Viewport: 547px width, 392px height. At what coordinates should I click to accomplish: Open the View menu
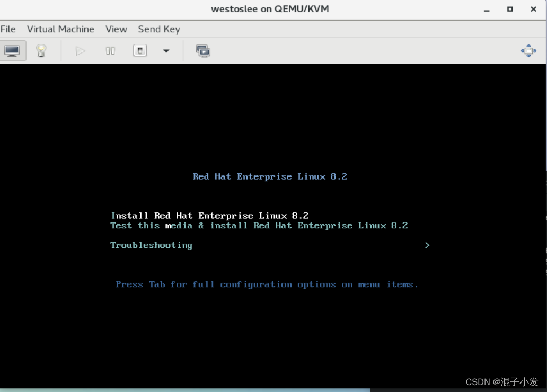(x=116, y=29)
